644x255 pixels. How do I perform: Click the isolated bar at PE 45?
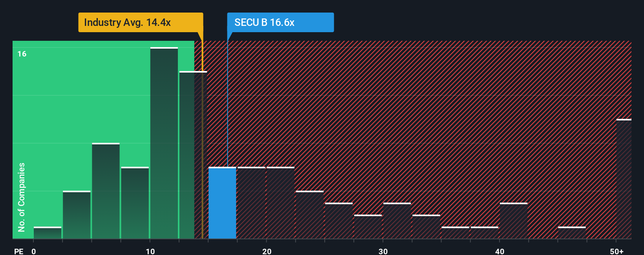point(572,233)
